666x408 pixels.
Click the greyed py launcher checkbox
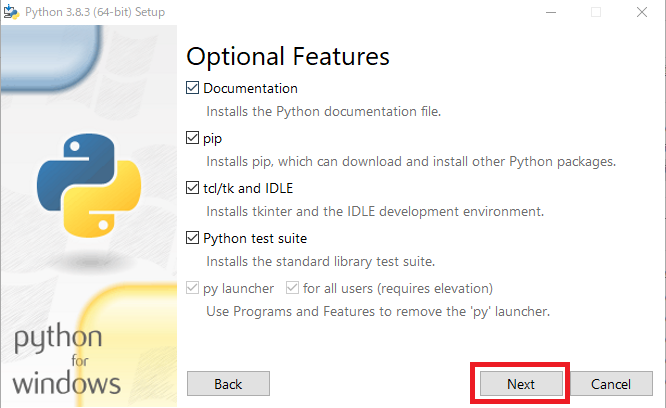point(193,288)
